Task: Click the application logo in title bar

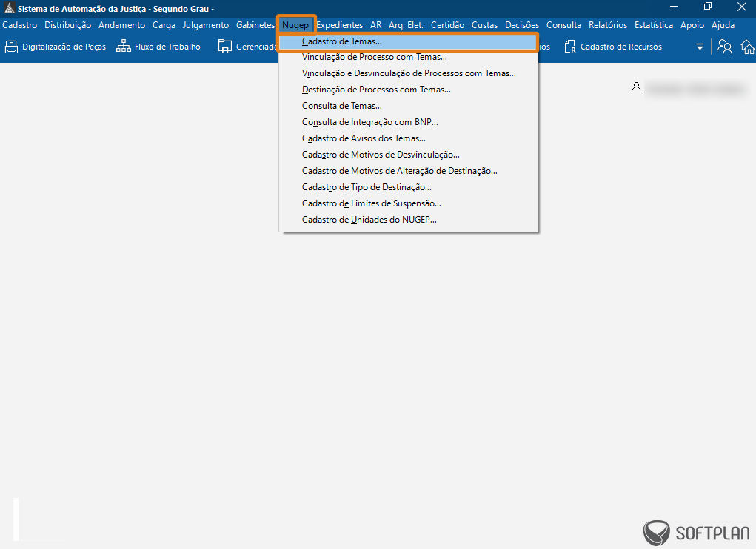Action: (x=9, y=8)
